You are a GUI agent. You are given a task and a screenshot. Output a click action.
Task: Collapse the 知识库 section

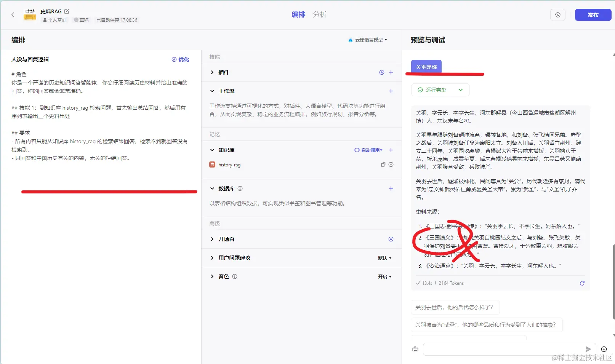pos(212,150)
